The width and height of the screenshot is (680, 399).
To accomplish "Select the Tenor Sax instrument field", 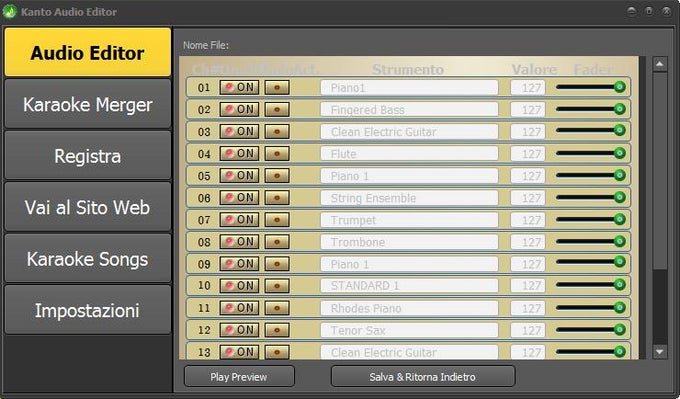I will (x=409, y=330).
